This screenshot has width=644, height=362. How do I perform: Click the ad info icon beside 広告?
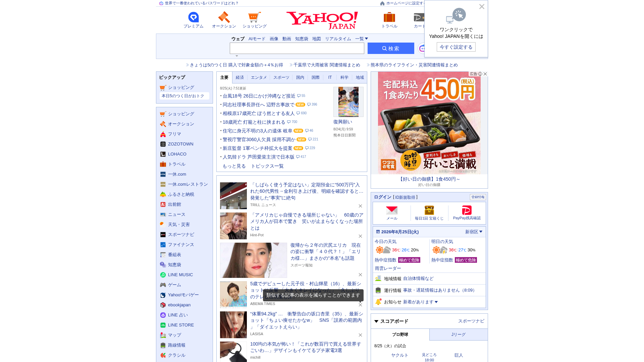(x=480, y=74)
